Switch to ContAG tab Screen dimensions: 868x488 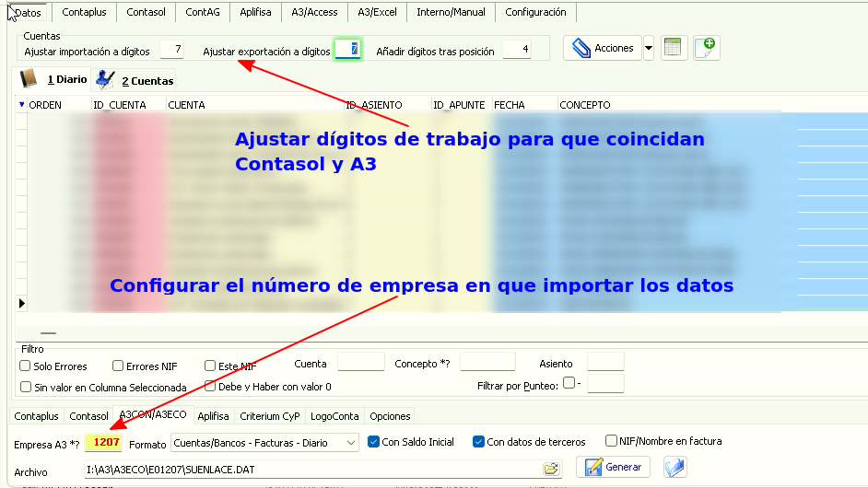(203, 12)
